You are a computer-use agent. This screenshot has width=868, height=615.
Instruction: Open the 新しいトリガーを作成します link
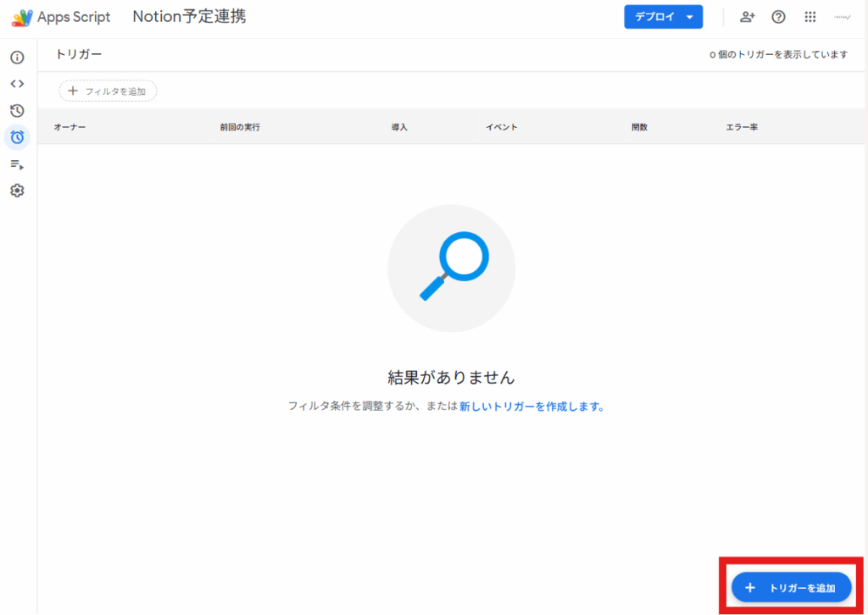pos(531,407)
